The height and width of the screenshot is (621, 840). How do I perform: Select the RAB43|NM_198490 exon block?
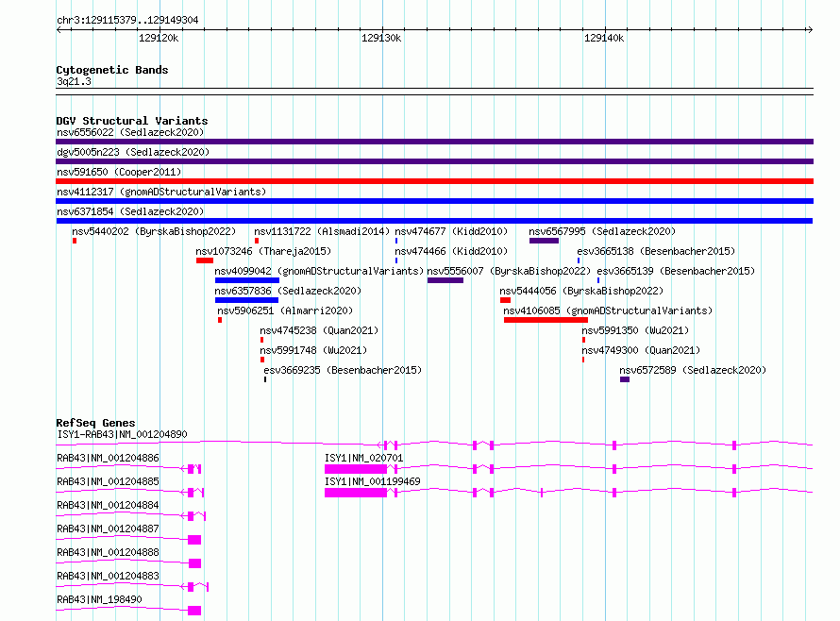pos(194,611)
